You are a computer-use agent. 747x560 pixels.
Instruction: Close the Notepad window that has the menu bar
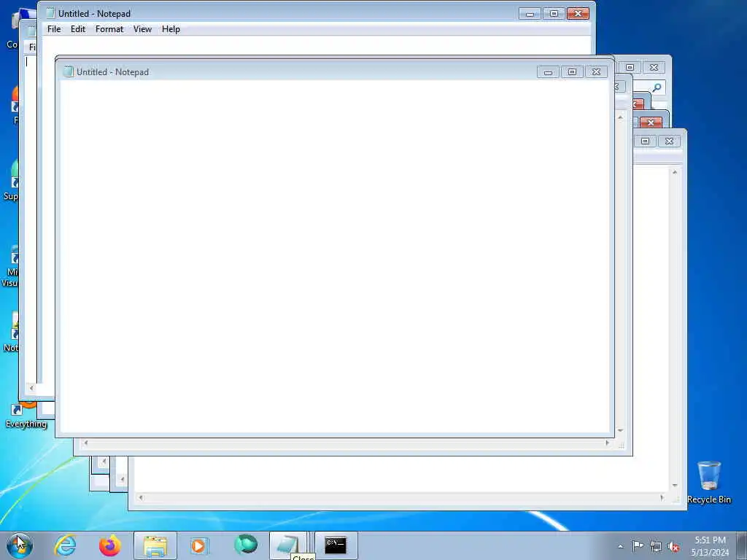[578, 13]
